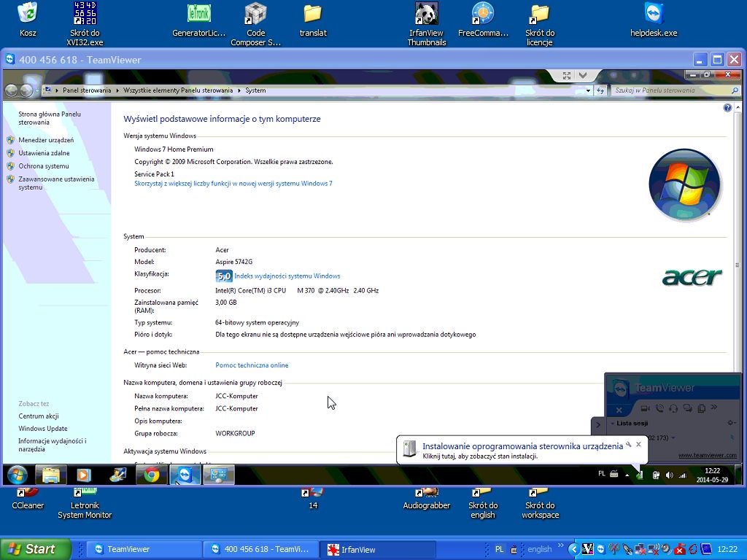Show hidden remote tray icons arrow

[x=627, y=475]
